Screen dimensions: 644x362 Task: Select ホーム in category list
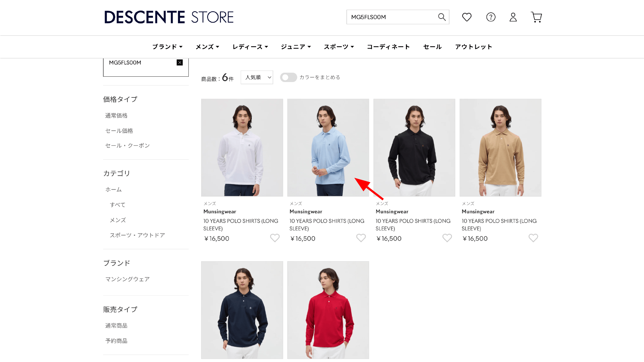[114, 190]
